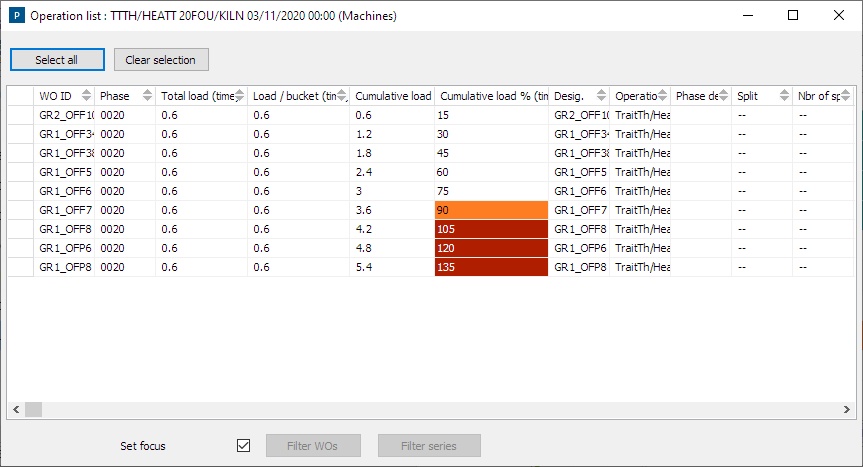Select WO ID cell GR1_OFP8
This screenshot has width=863, height=467.
click(x=64, y=267)
